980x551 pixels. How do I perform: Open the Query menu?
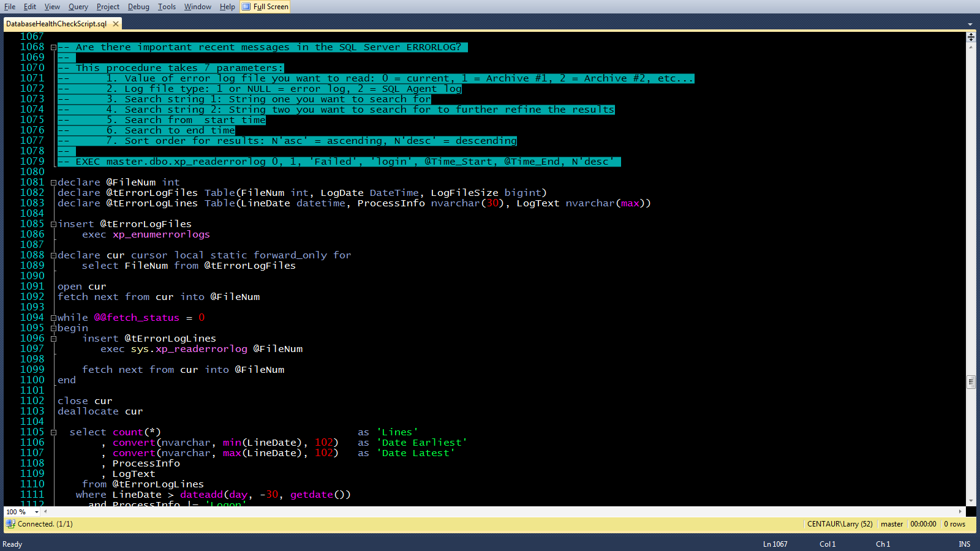pos(78,7)
